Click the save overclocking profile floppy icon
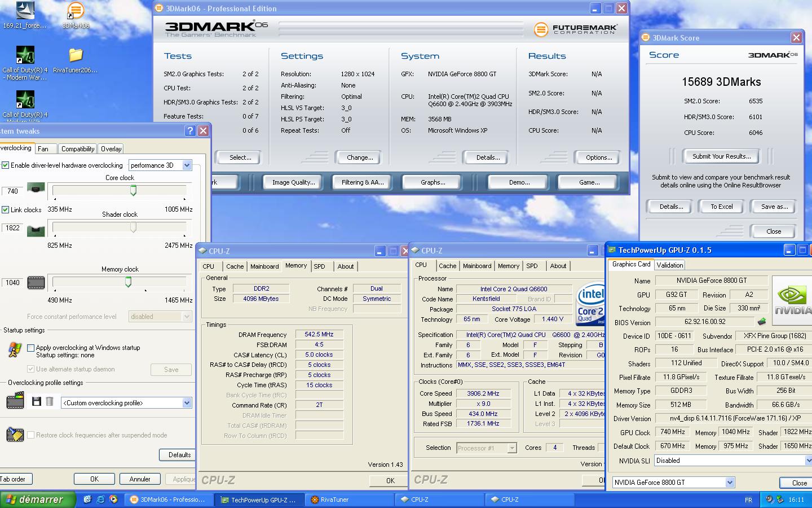The image size is (812, 508). [x=37, y=402]
